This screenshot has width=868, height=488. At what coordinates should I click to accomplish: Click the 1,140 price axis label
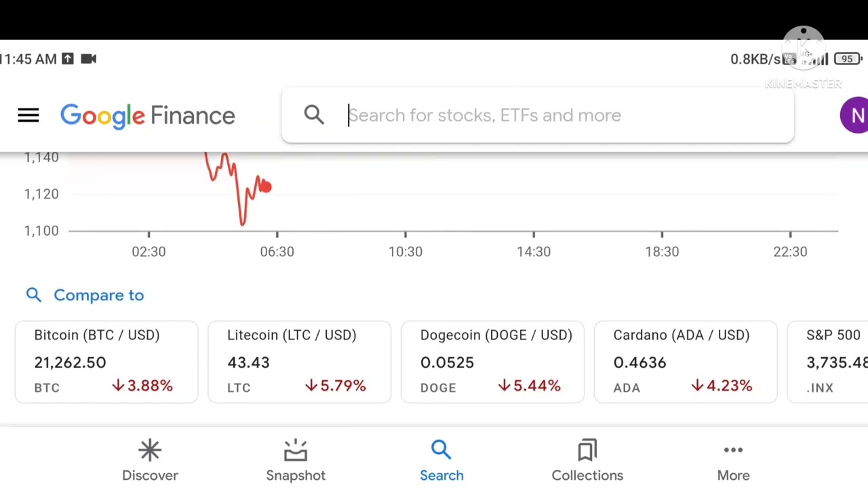(41, 157)
